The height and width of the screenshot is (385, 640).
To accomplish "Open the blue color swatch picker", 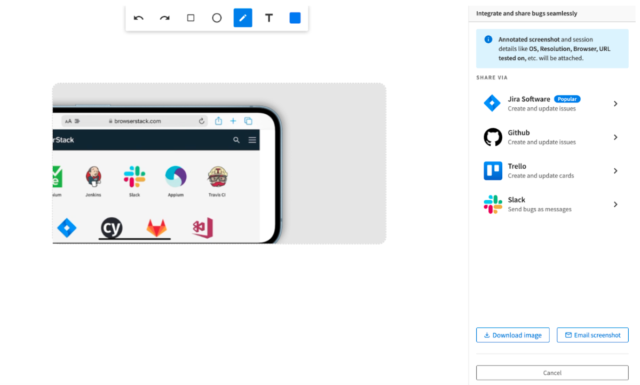I will tap(295, 18).
